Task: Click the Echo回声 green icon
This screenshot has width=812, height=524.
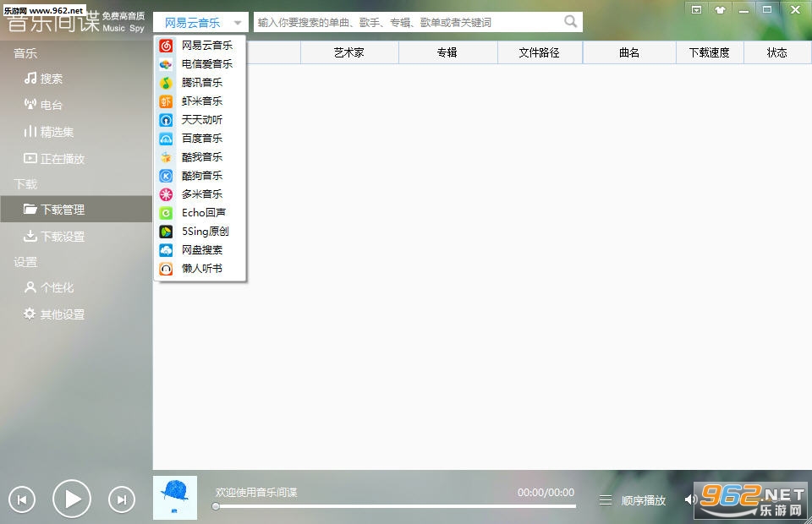Action: point(166,213)
